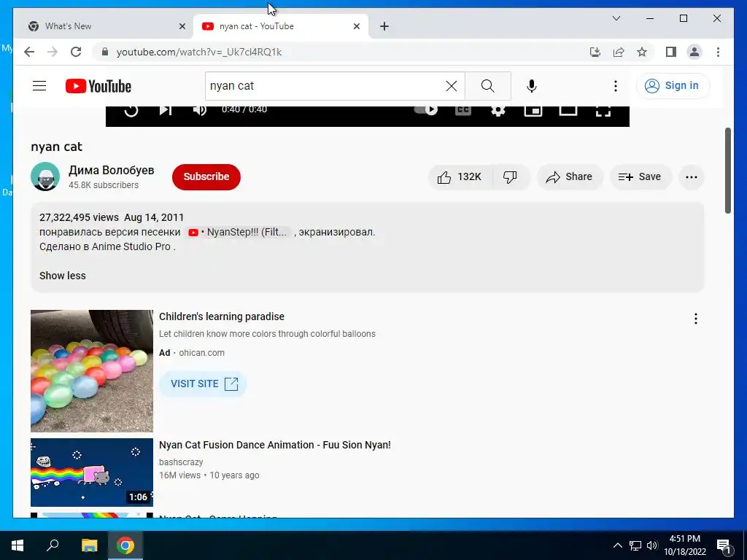This screenshot has height=560, width=747.
Task: Start voice search with the microphone
Action: [x=532, y=86]
